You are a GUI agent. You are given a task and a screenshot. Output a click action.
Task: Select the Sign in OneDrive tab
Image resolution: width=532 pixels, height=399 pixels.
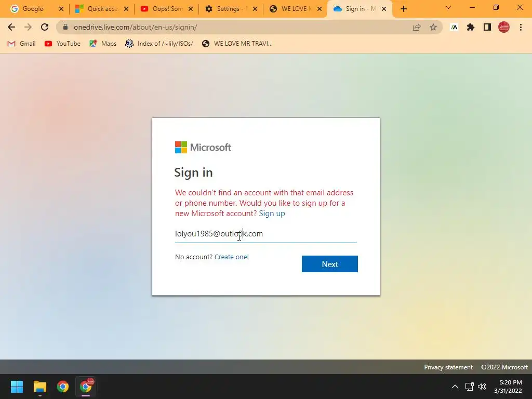360,9
